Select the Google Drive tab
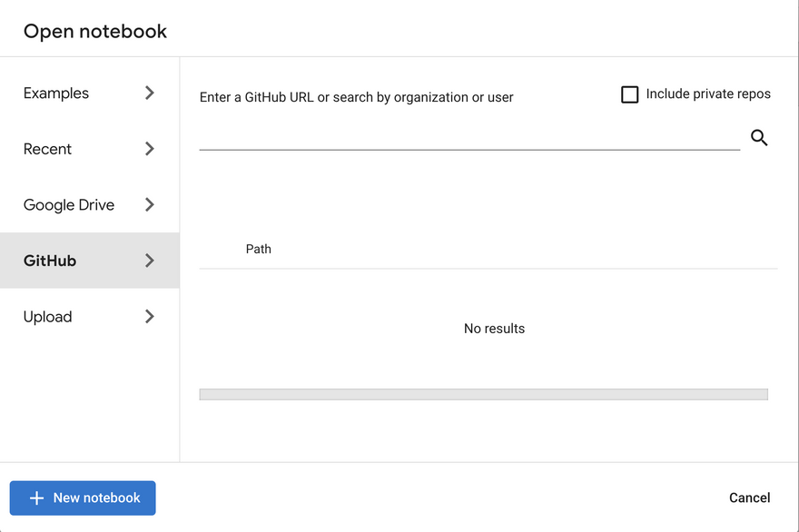The width and height of the screenshot is (799, 532). pos(90,205)
